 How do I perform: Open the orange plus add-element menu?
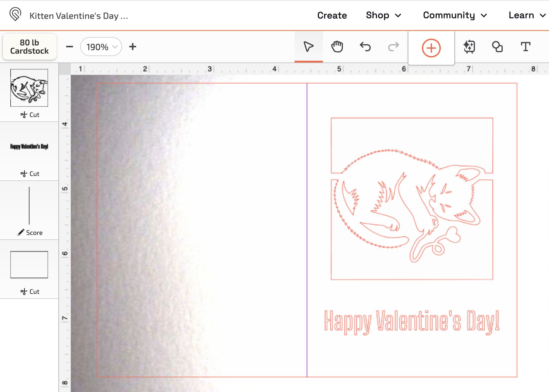pos(431,47)
